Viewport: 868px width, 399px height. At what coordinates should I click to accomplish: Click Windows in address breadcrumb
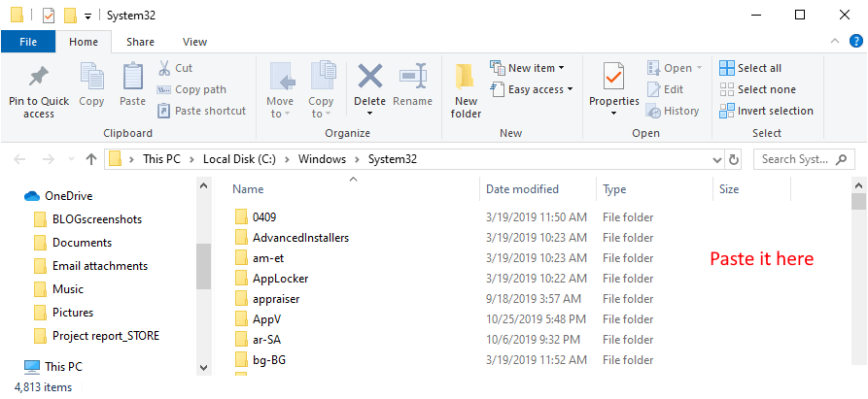(x=322, y=160)
